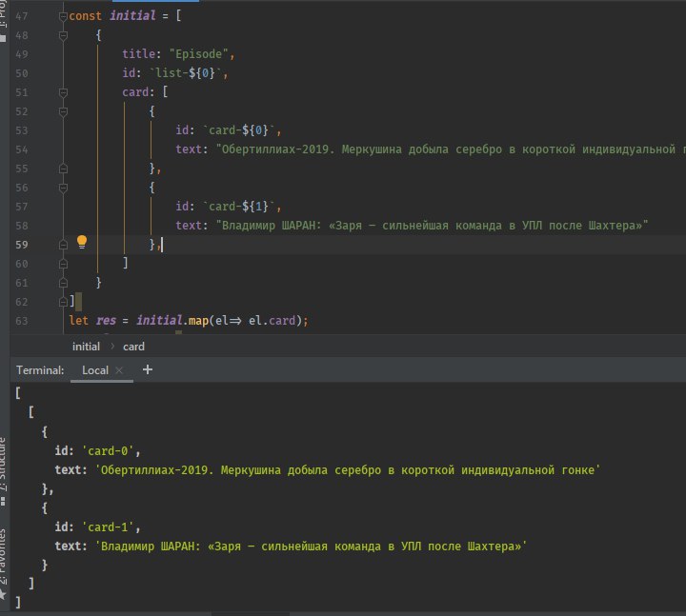Click fold end marker on line 55
The image size is (686, 616).
63,169
